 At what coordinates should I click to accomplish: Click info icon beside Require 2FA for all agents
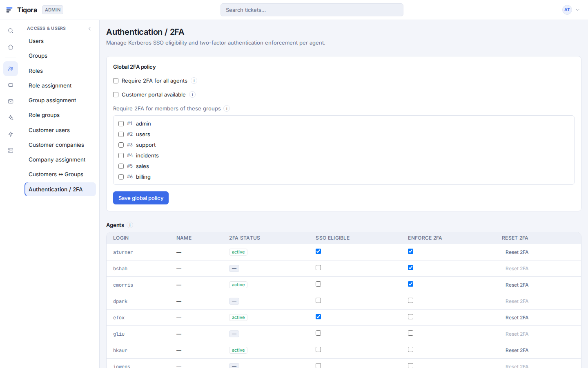194,81
